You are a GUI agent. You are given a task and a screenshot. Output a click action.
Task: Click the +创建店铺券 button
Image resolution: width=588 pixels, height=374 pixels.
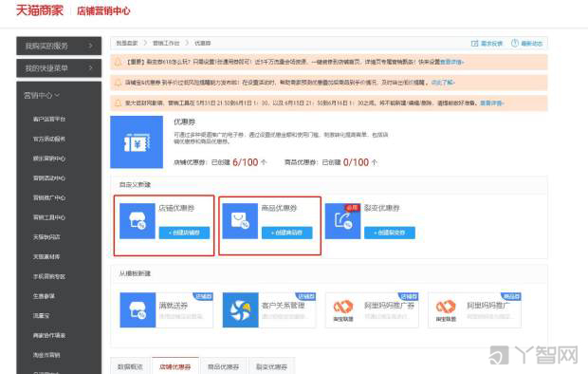pos(184,233)
